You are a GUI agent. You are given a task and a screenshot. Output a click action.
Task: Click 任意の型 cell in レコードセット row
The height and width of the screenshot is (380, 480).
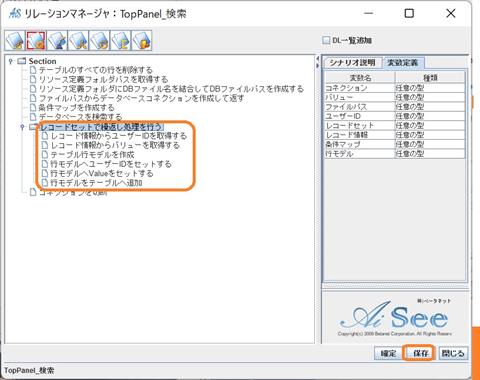[430, 125]
